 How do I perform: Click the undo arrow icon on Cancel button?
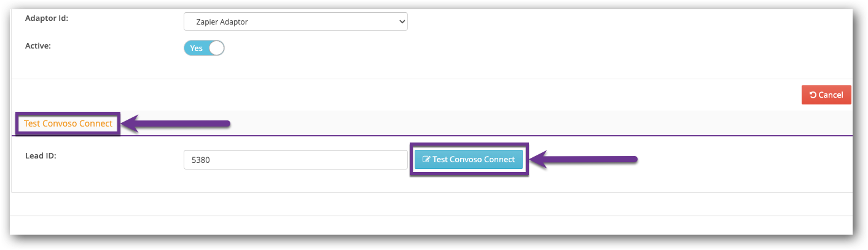(813, 95)
